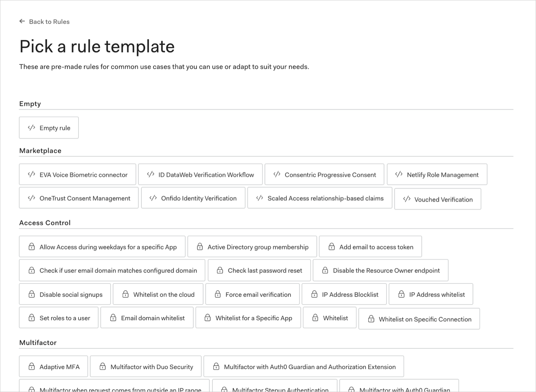Click the lock icon on IP Address Blocklist

pyautogui.click(x=314, y=294)
